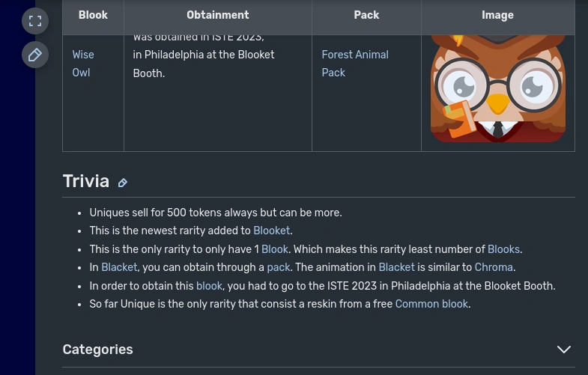This screenshot has width=588, height=375.
Task: Expand the Categories section chevron
Action: (x=563, y=350)
